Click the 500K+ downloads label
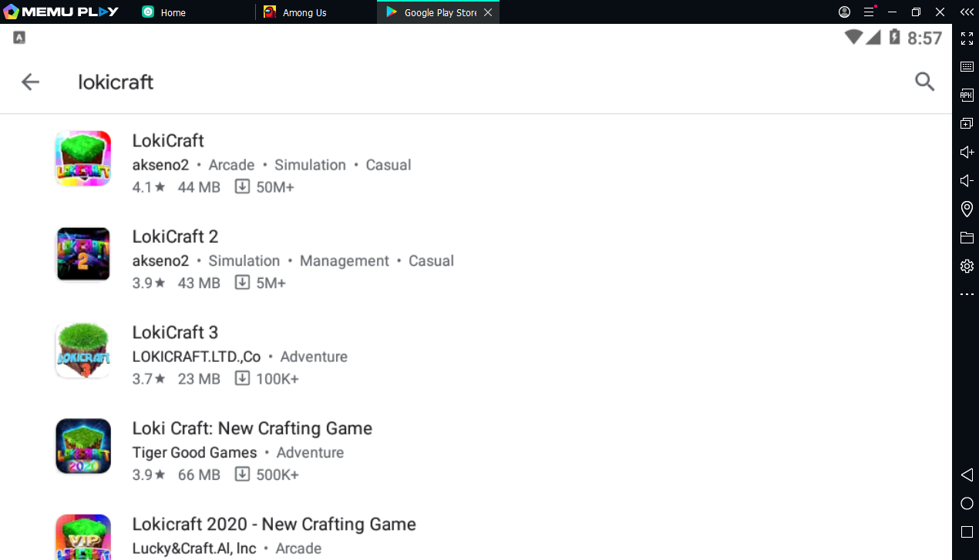Viewport: 979px width, 560px height. 277,475
